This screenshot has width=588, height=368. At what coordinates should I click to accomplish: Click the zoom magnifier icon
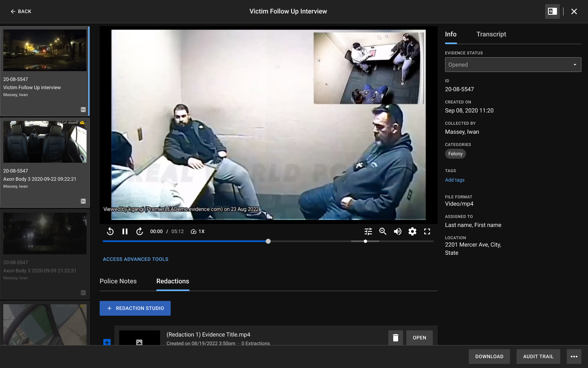click(x=383, y=231)
